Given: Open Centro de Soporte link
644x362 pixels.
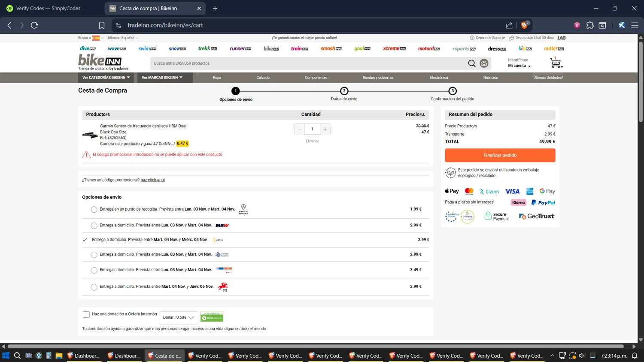Looking at the screenshot, I should [487, 38].
